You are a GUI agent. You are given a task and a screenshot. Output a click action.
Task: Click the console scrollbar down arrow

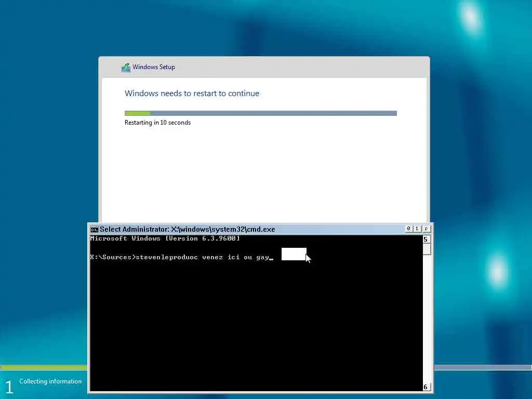click(427, 387)
